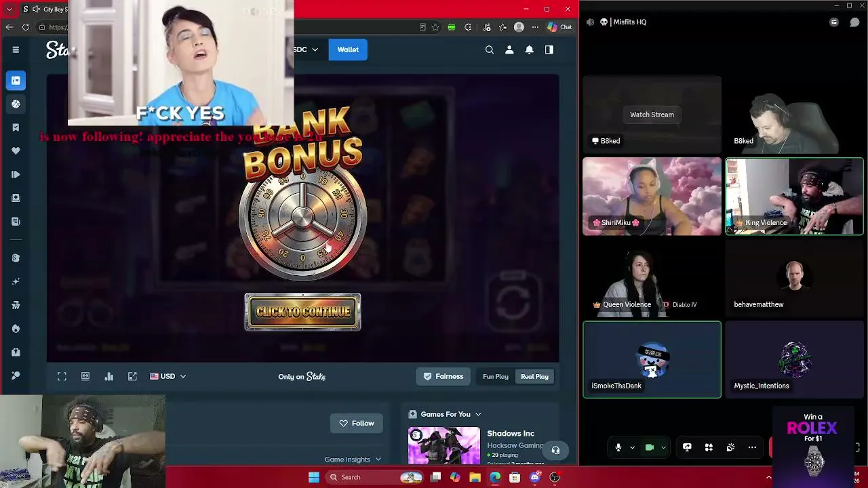Open the browser favorites list icon

(502, 27)
